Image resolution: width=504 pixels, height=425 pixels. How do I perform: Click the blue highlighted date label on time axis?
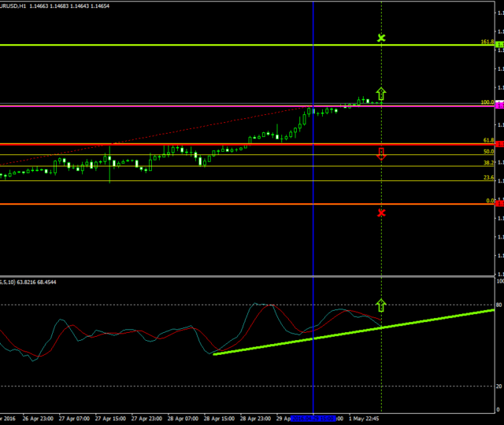pyautogui.click(x=315, y=419)
